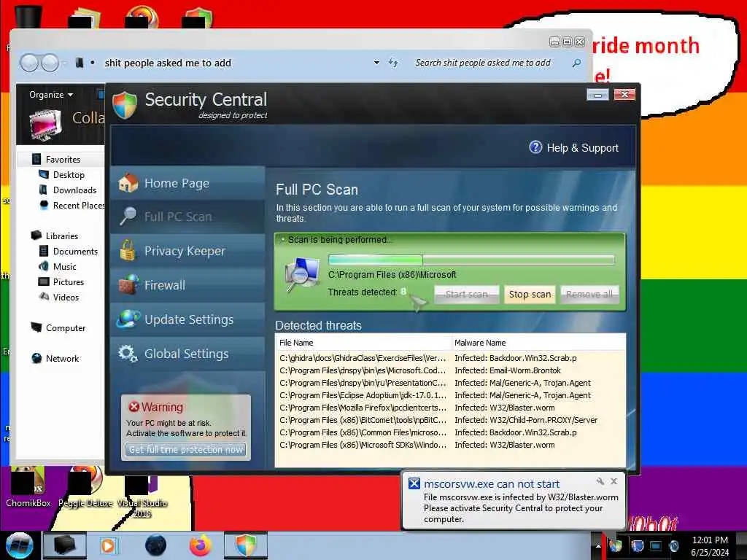Image resolution: width=747 pixels, height=560 pixels.
Task: Click the Global Settings gear icon
Action: click(128, 354)
